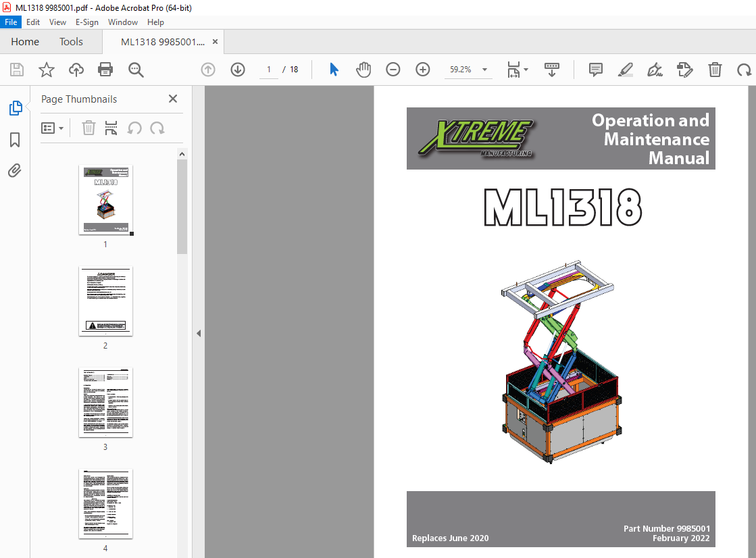The image size is (756, 558).
Task: Select the ML1318 9985001 document tab
Action: click(162, 42)
